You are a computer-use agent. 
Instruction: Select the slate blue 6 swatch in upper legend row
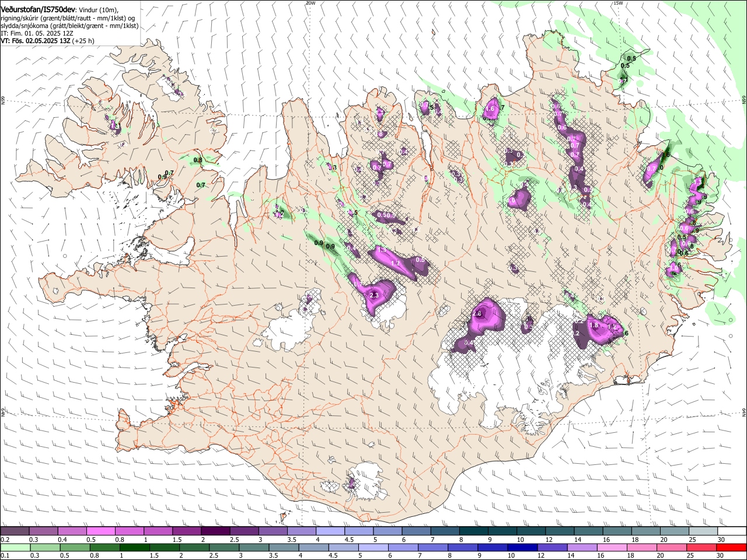pyautogui.click(x=416, y=531)
